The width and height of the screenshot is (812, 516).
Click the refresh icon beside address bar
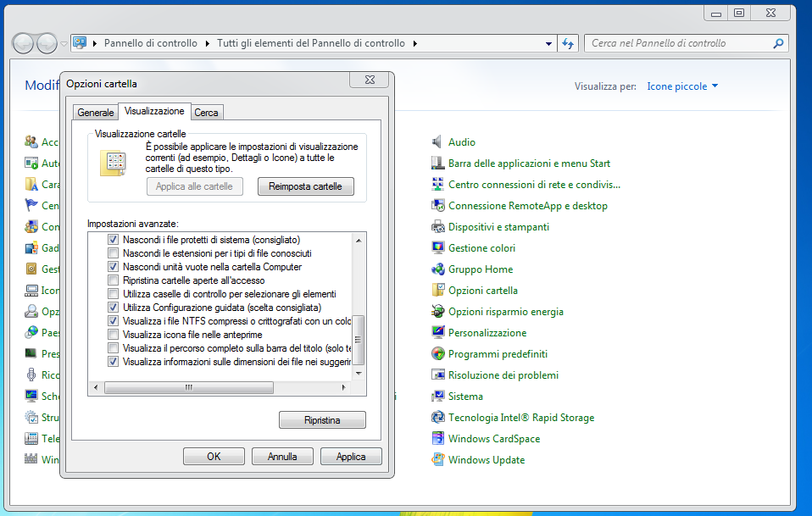(x=568, y=43)
